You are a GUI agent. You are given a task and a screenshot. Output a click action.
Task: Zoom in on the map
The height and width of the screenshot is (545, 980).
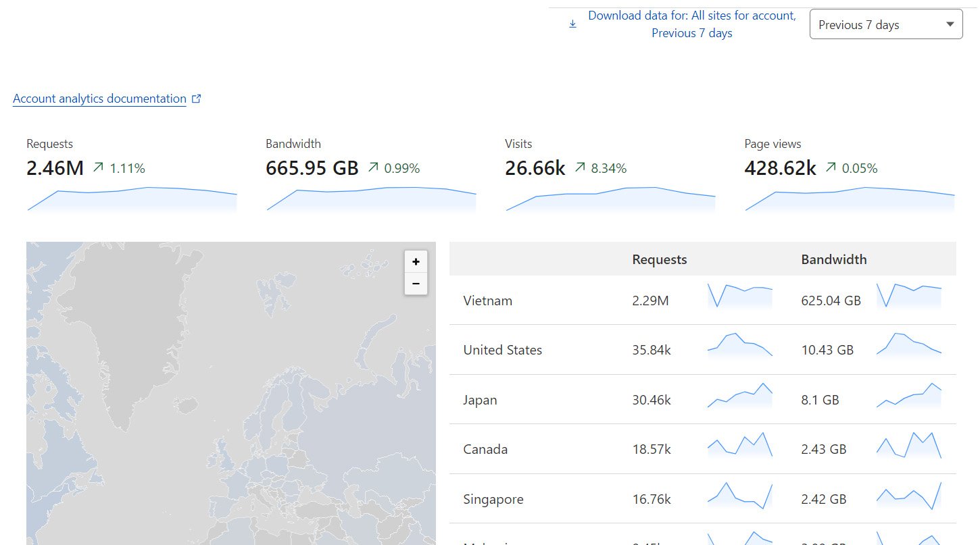coord(416,261)
